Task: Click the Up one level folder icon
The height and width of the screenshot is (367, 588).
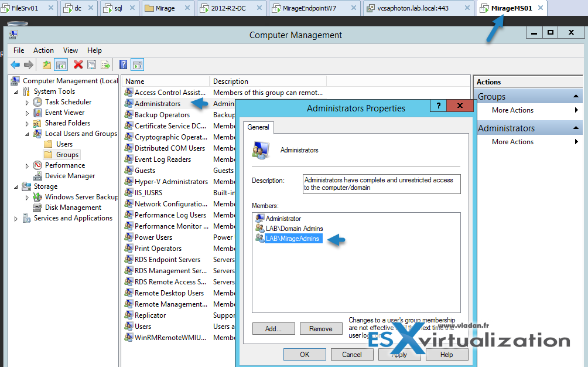Action: [46, 65]
